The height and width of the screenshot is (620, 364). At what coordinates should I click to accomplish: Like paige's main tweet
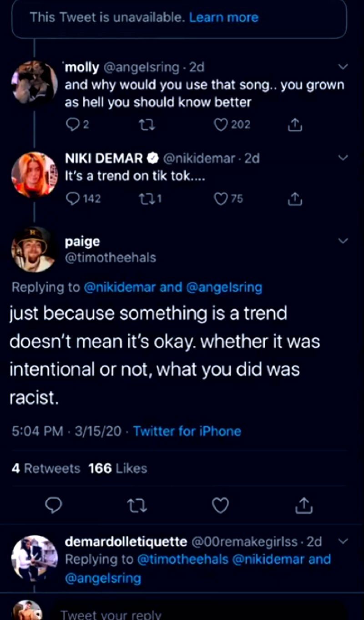coord(220,505)
